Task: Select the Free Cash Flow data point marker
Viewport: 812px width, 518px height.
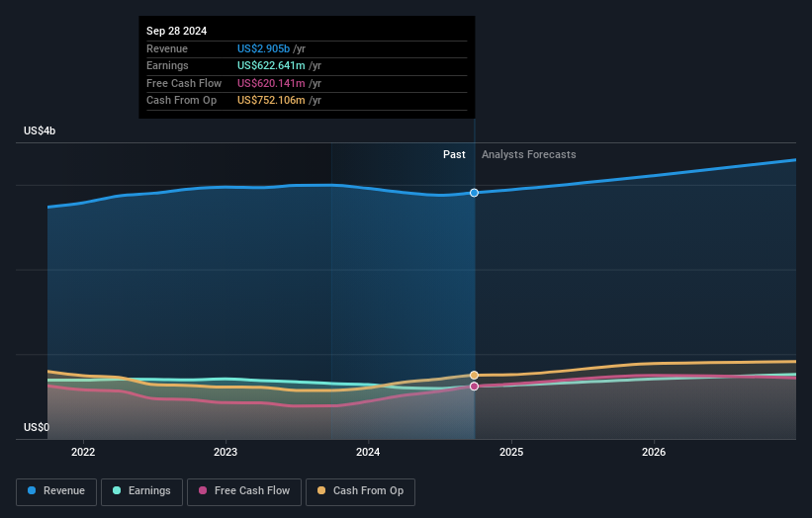Action: pyautogui.click(x=474, y=387)
